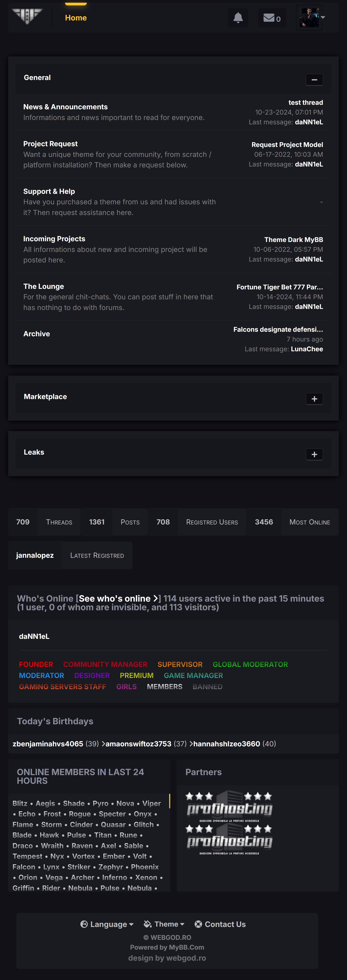Go to the Home tab
Viewport: 347px width, 980px height.
click(76, 18)
